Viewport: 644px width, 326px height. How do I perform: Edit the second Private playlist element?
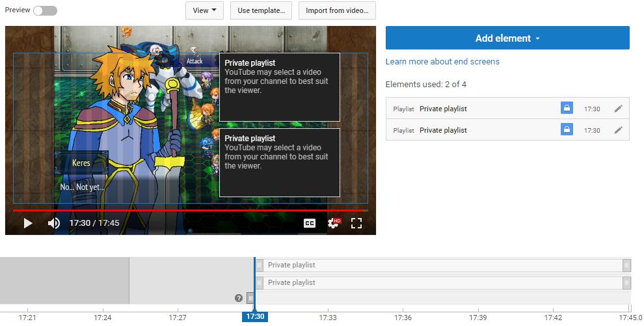618,129
